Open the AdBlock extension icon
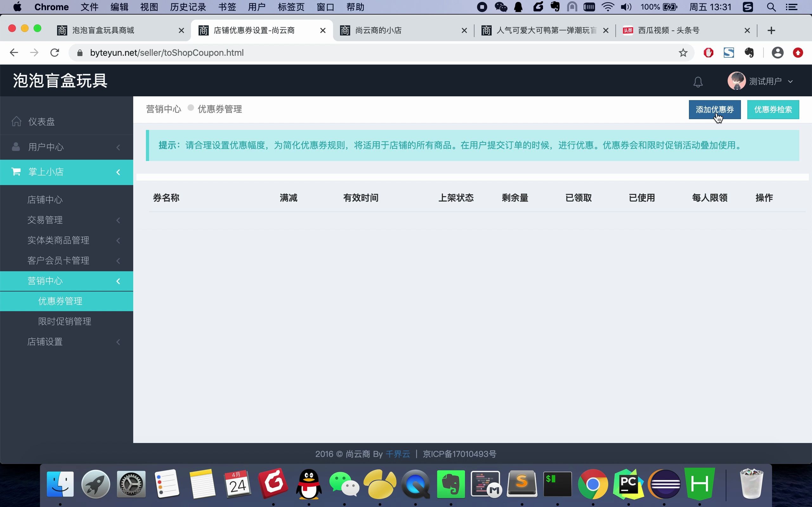 click(x=708, y=53)
